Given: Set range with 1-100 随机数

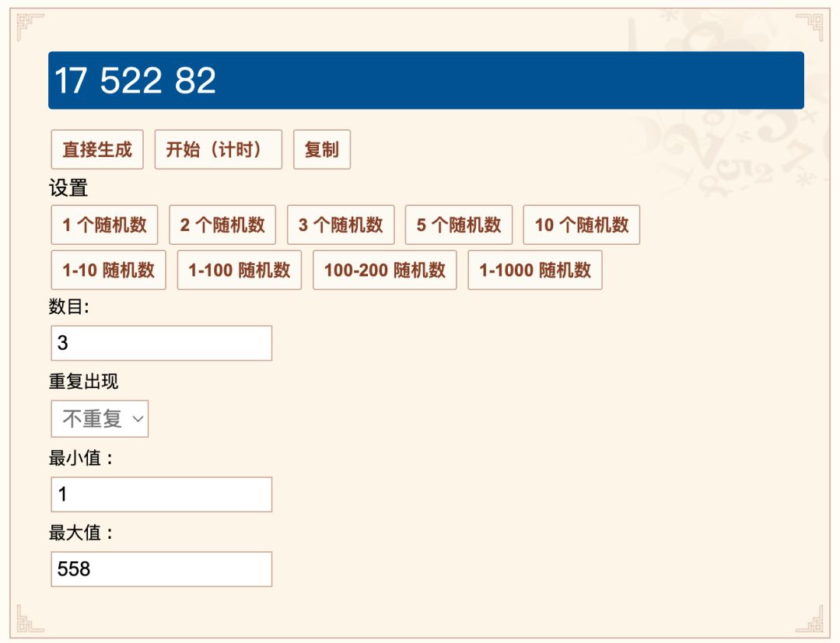Looking at the screenshot, I should click(240, 270).
